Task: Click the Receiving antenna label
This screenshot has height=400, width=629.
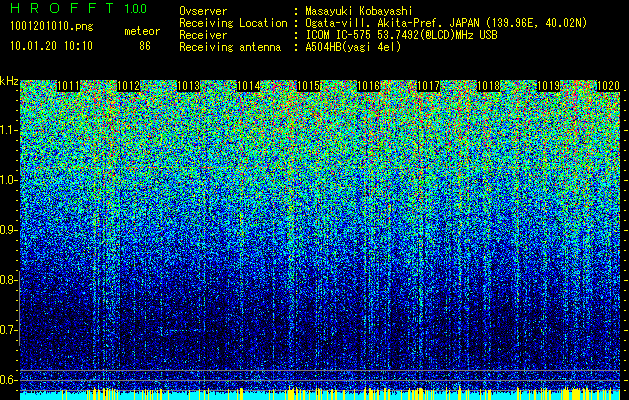Action: point(230,47)
